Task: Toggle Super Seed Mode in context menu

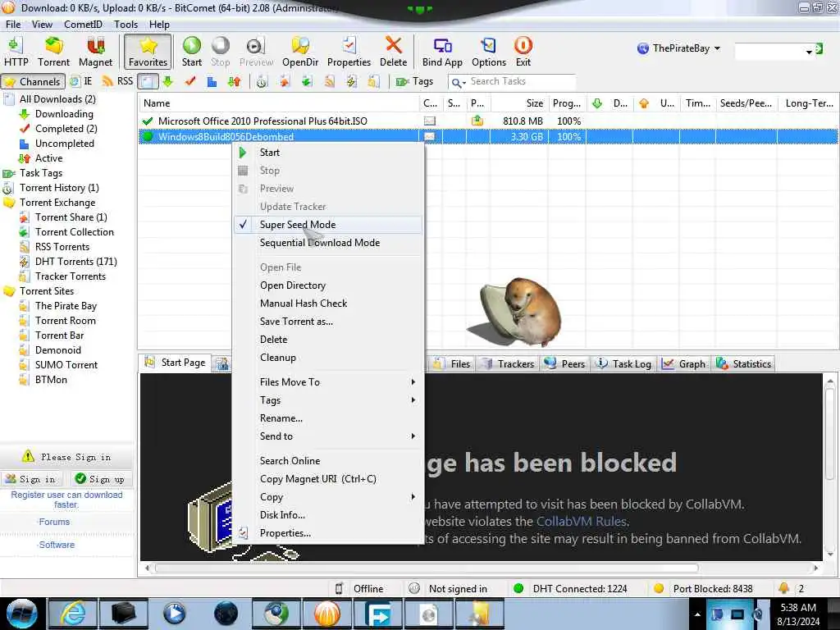Action: click(x=328, y=225)
